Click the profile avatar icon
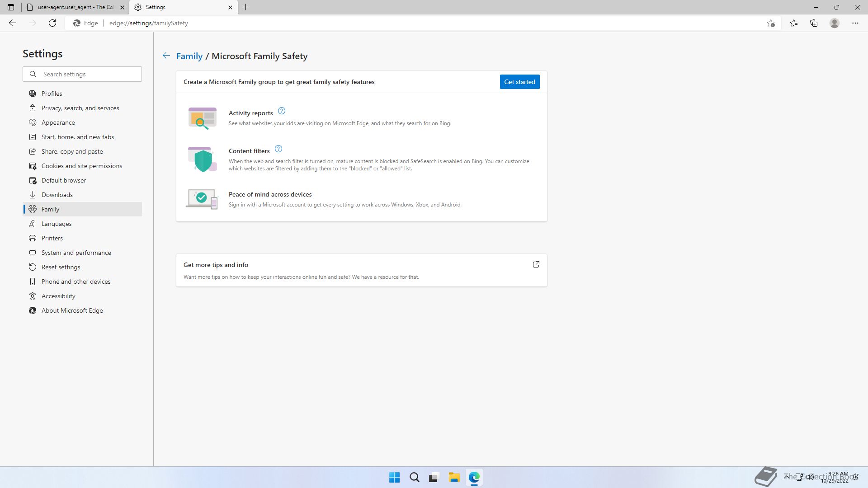This screenshot has width=868, height=488. point(835,23)
